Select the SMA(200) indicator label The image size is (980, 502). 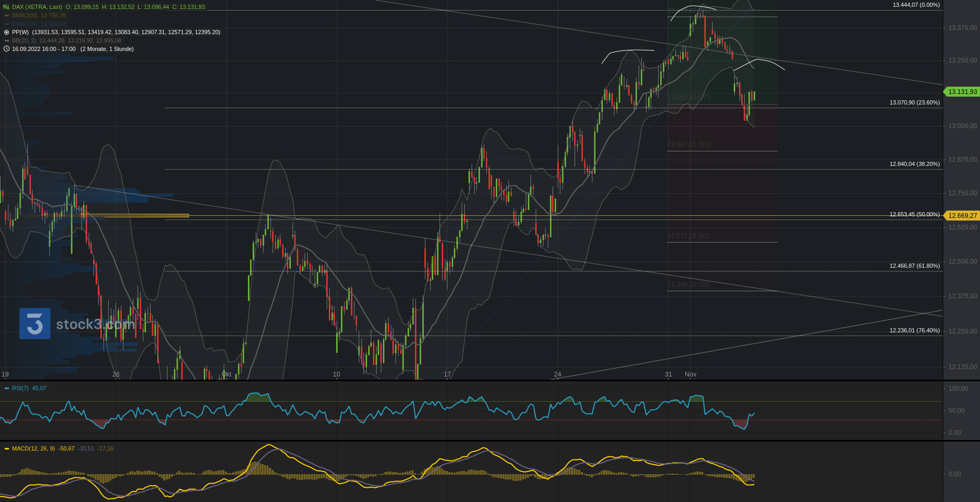[x=25, y=15]
